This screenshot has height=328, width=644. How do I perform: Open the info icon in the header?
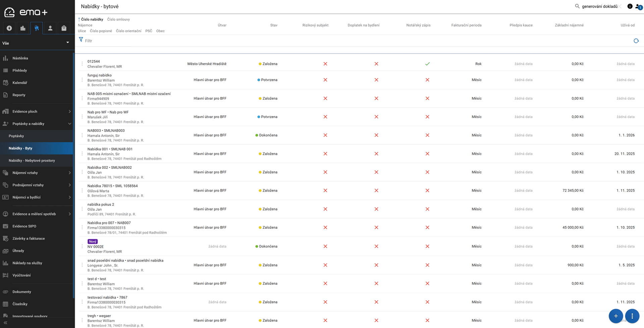pos(630,6)
